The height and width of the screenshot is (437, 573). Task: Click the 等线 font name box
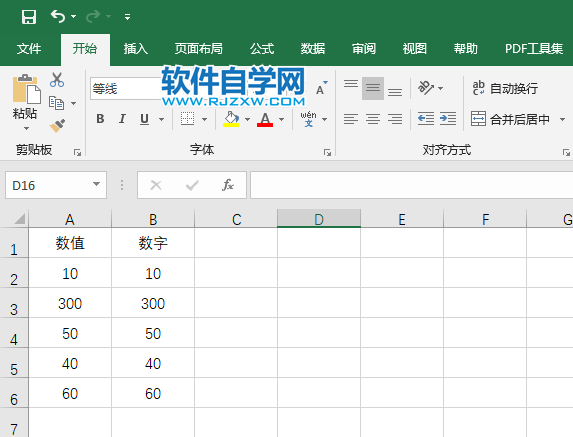(126, 89)
